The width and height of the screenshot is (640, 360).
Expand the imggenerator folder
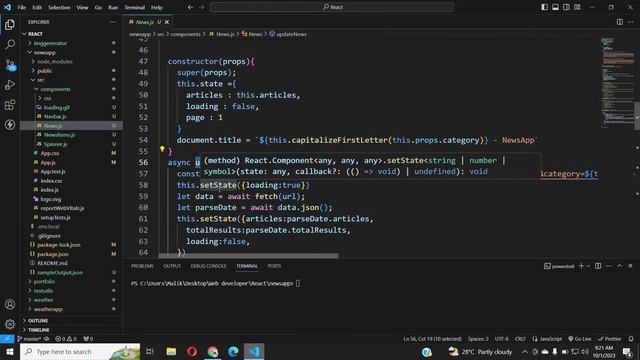[x=71, y=43]
